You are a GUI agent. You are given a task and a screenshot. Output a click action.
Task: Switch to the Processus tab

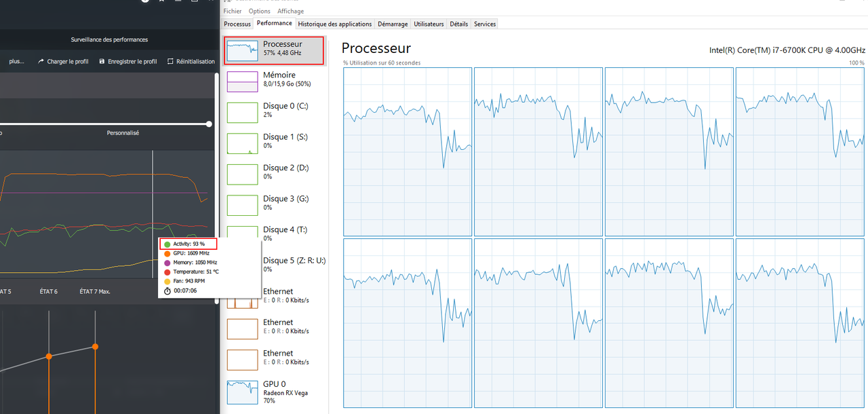pos(237,24)
